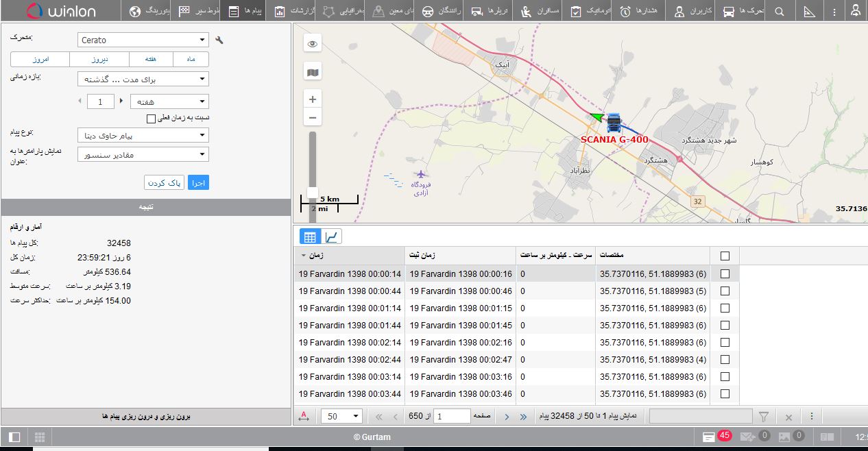Zoom in the map with plus button

pyautogui.click(x=313, y=99)
